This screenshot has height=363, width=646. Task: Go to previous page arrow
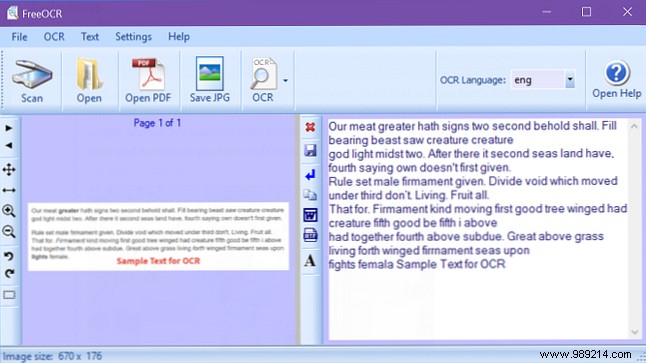(x=9, y=145)
